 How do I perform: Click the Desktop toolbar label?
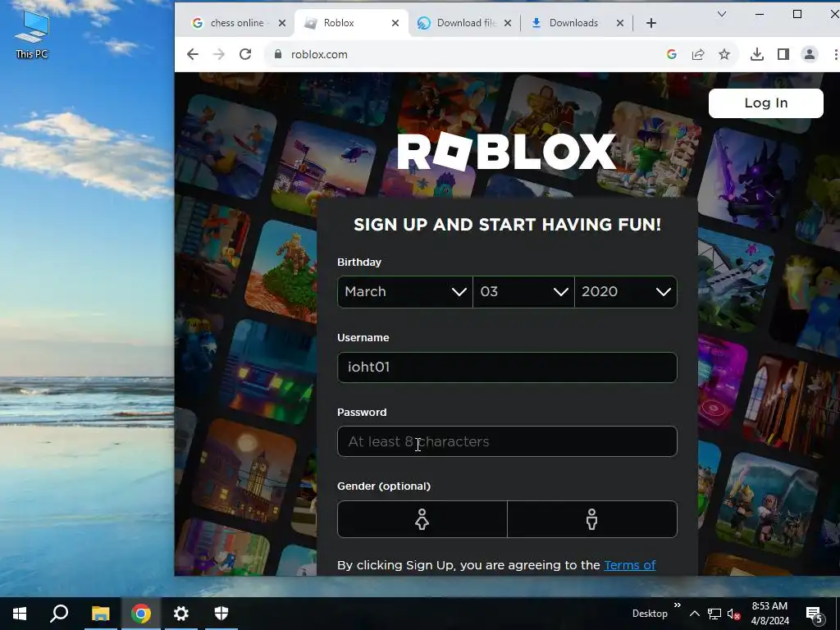[x=650, y=614]
